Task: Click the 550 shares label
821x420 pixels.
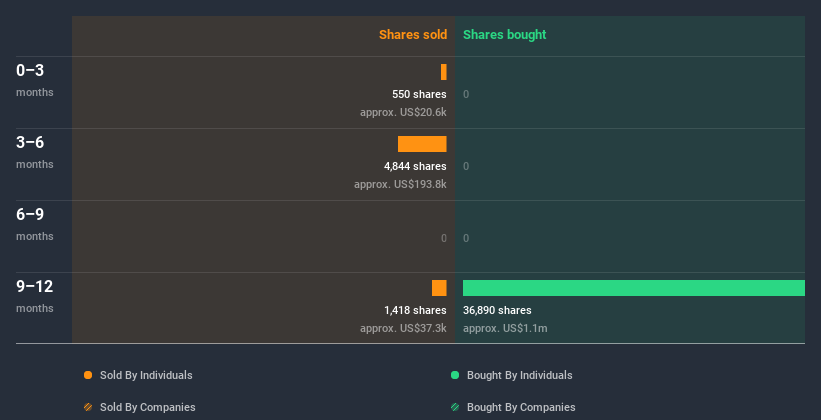Action: 419,94
